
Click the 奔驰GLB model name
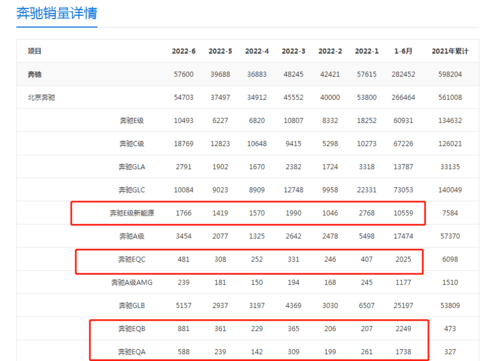click(132, 306)
